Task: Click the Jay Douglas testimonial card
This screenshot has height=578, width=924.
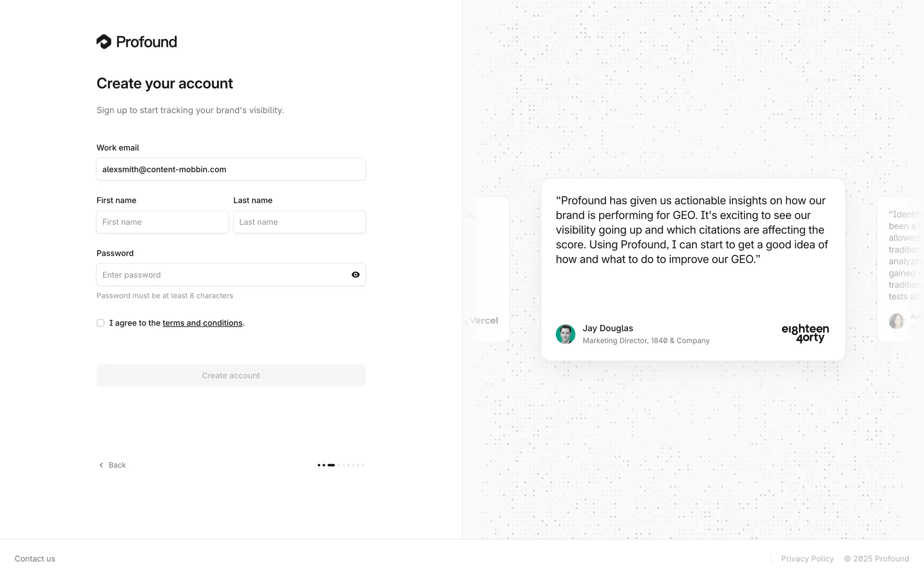Action: [x=693, y=289]
